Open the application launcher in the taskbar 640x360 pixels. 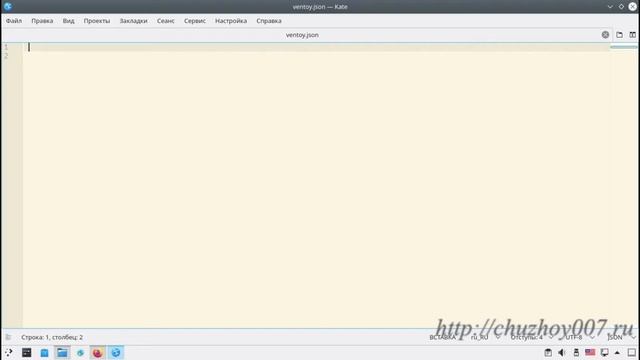pyautogui.click(x=9, y=352)
